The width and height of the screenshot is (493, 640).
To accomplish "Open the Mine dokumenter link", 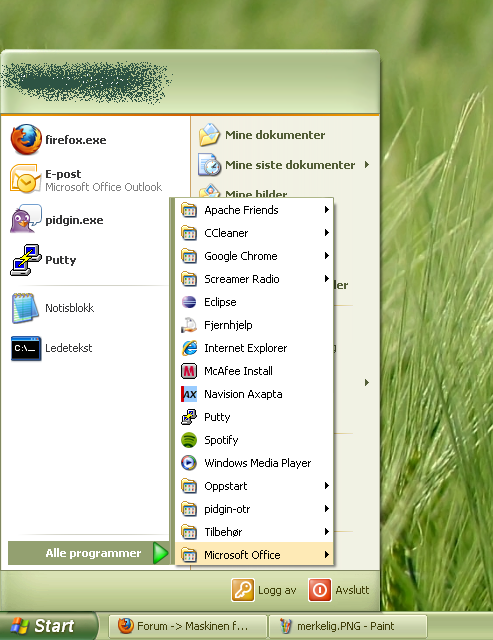I will [x=275, y=135].
